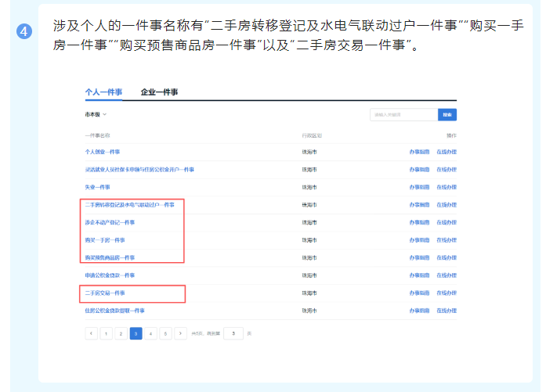The width and height of the screenshot is (546, 392).
Task: Click 在线办理 for 购买预售商品房一件事
Action: tap(447, 257)
